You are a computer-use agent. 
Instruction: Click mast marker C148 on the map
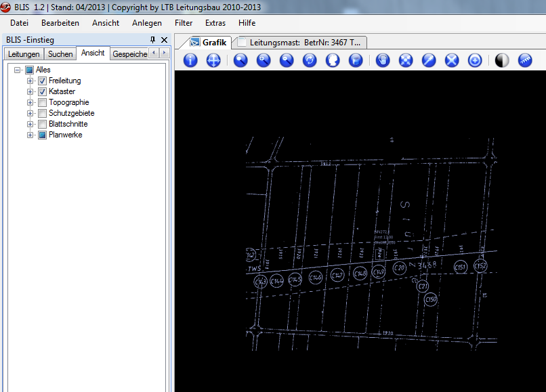coord(360,274)
